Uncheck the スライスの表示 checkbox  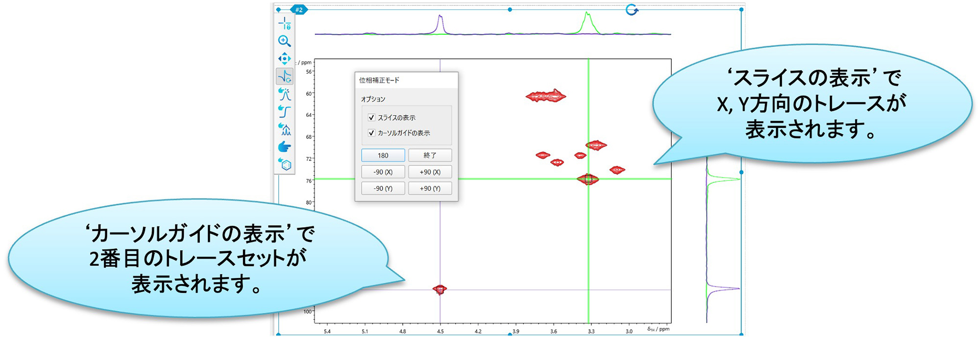click(x=371, y=118)
